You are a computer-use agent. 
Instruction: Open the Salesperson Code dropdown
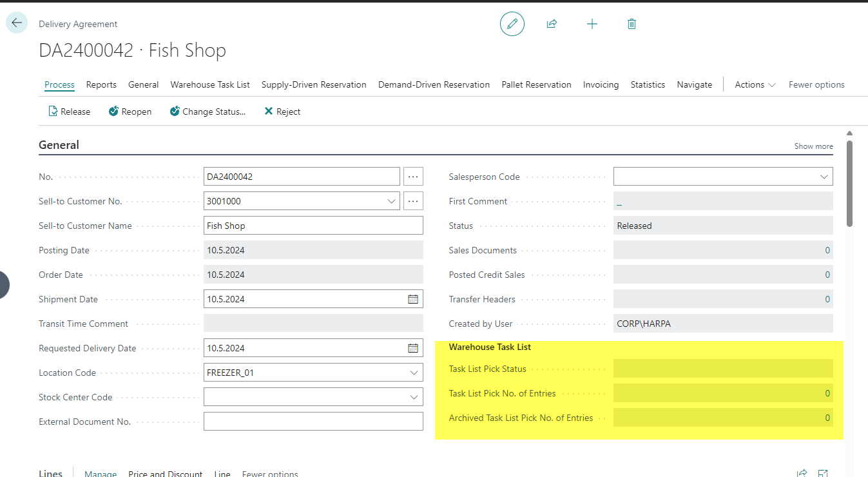tap(824, 177)
